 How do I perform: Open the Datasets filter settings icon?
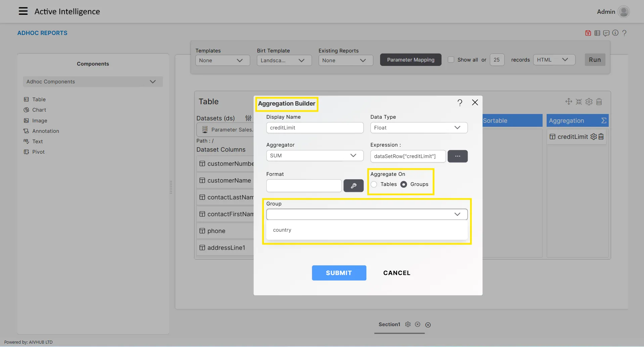click(x=248, y=118)
